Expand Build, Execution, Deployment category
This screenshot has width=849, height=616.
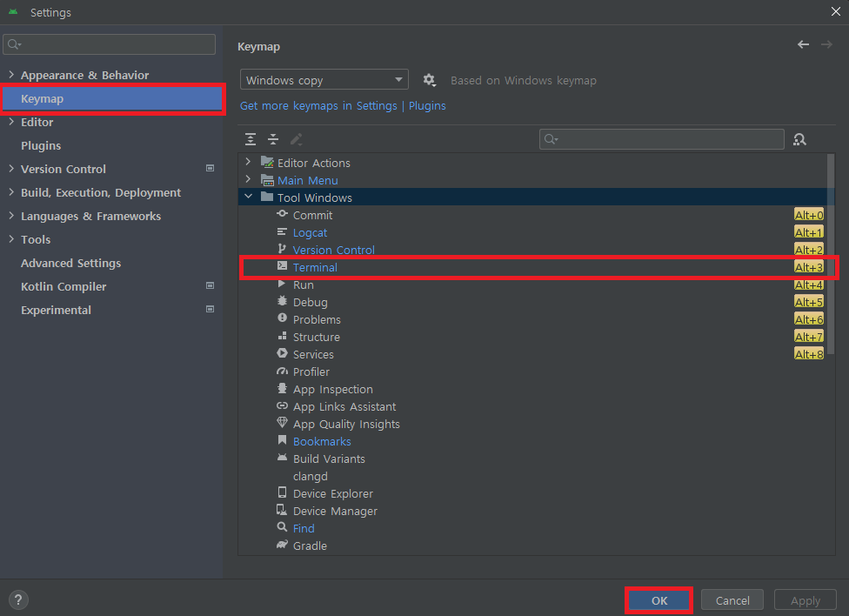point(11,191)
